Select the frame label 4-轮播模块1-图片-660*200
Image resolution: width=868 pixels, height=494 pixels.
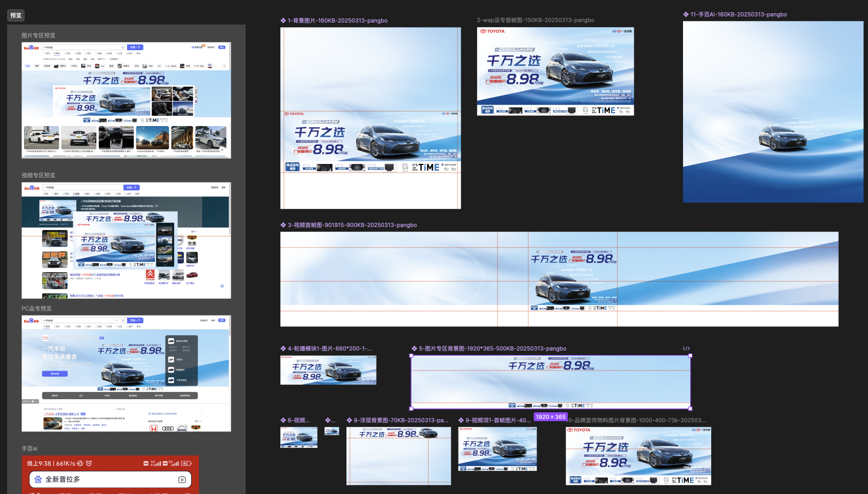click(330, 348)
